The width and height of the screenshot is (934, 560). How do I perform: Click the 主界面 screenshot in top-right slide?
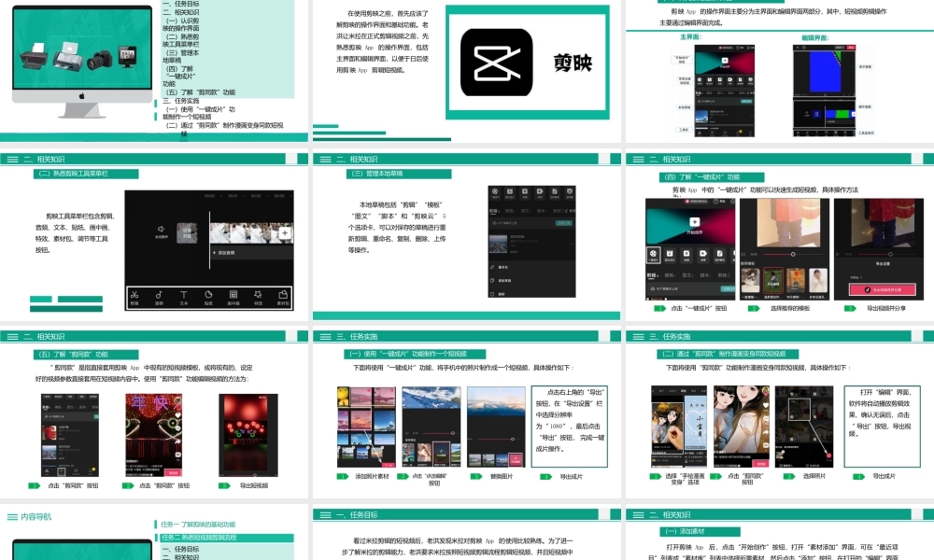coord(725,91)
